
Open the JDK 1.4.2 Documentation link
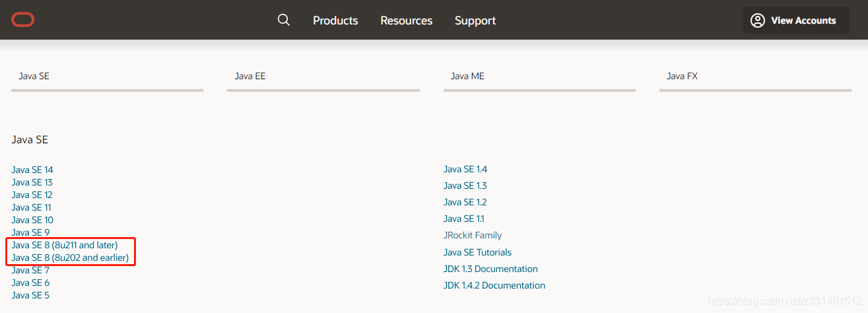[494, 285]
